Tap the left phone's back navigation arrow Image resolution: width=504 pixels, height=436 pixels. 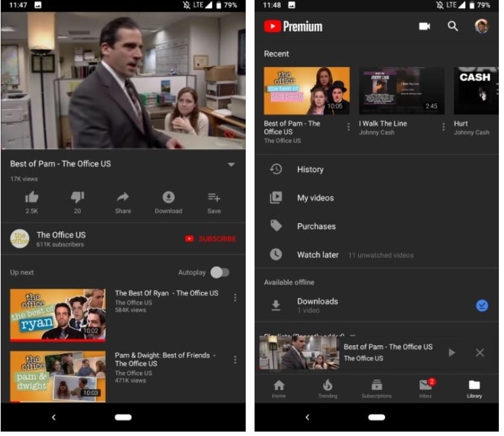click(x=54, y=417)
